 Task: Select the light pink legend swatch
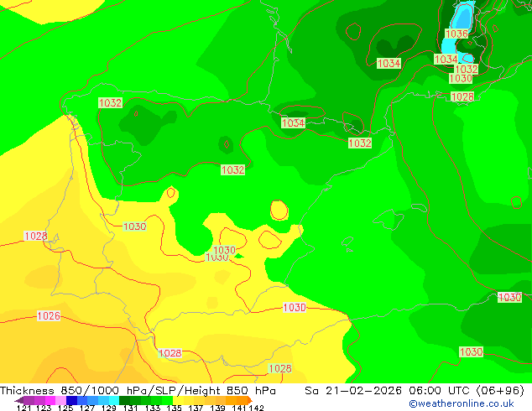click(60, 400)
